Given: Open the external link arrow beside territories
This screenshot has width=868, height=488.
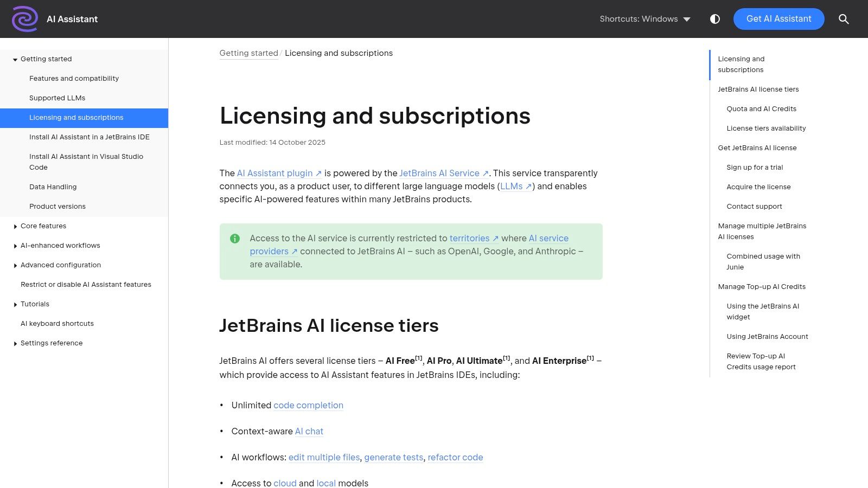Looking at the screenshot, I should point(495,238).
